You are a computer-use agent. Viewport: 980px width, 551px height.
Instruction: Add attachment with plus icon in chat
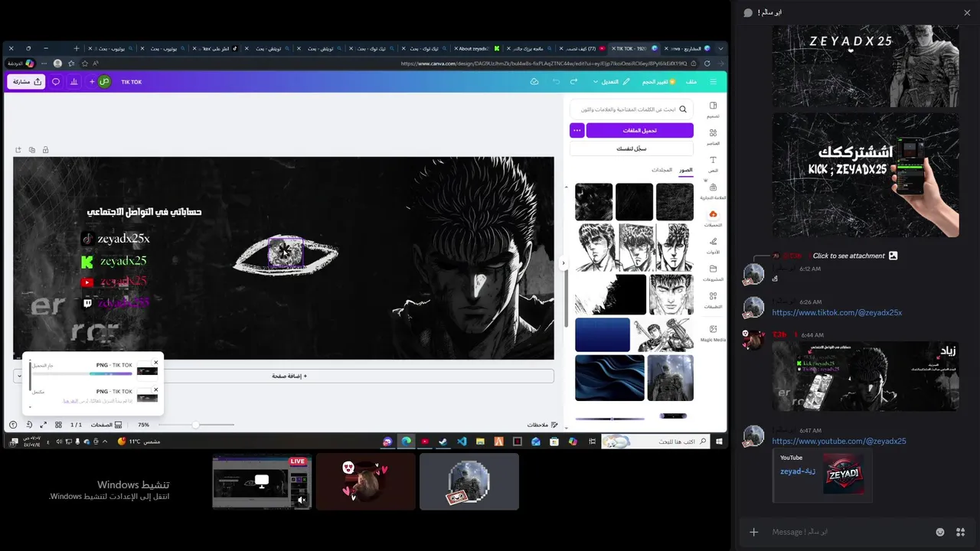click(754, 532)
